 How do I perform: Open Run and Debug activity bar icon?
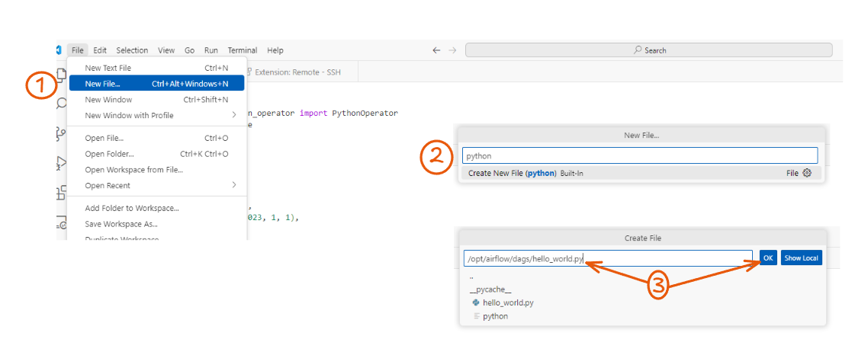(61, 162)
